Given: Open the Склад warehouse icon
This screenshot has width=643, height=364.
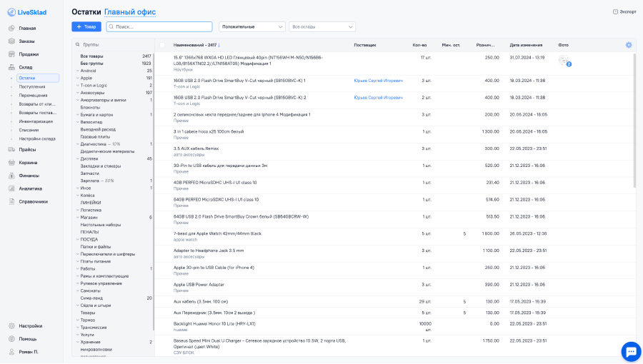Looking at the screenshot, I should click(11, 67).
